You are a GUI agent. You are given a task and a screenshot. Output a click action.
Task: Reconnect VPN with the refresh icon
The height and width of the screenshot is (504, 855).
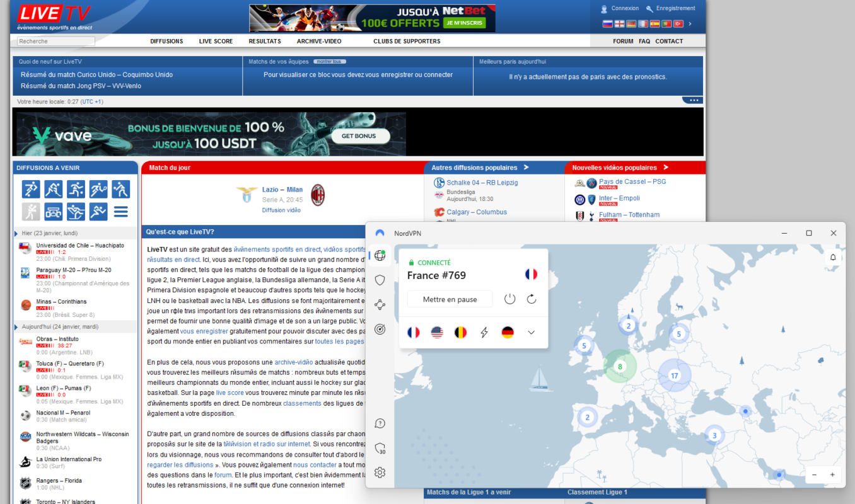point(532,299)
